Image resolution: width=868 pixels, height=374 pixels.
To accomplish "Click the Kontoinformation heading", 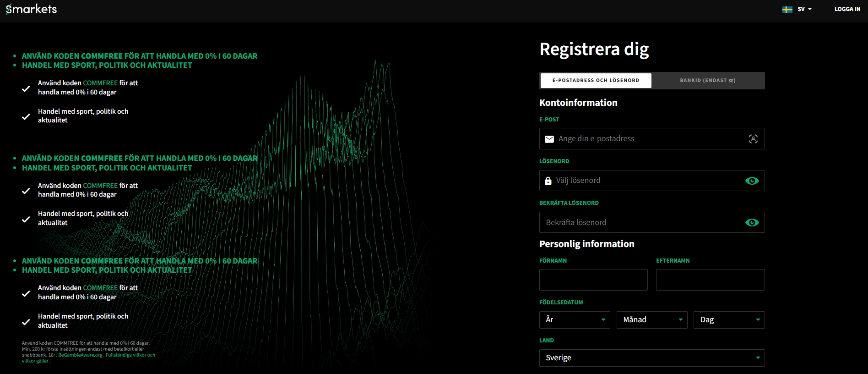I will pos(578,103).
